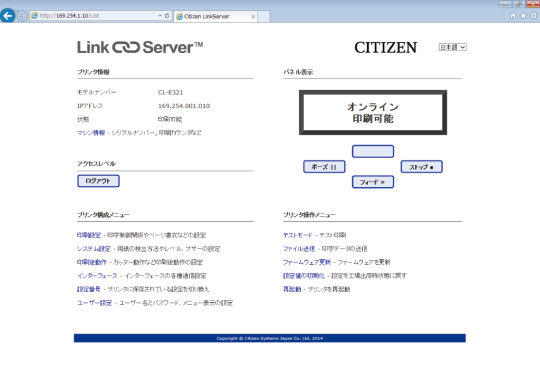The height and width of the screenshot is (377, 540).
Task: Open favorites with the star icon
Action: 523,16
